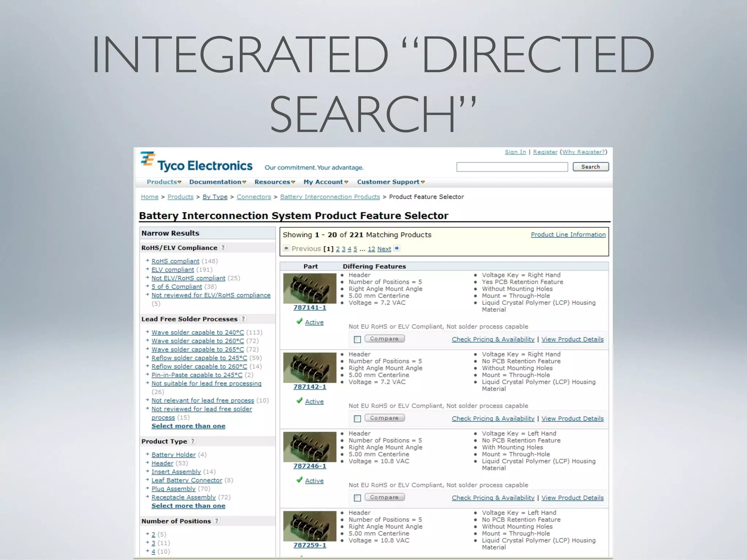The height and width of the screenshot is (560, 747).
Task: Open part number 787141-1 link
Action: (x=310, y=308)
